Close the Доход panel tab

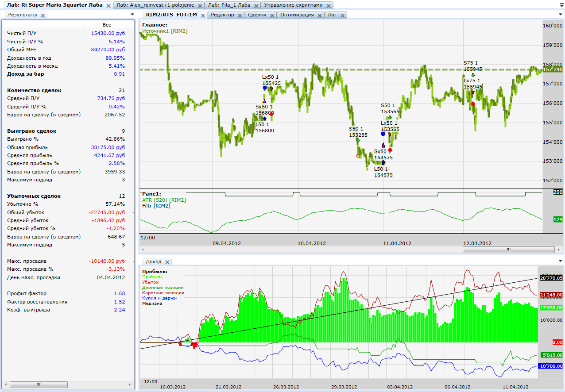pos(168,262)
